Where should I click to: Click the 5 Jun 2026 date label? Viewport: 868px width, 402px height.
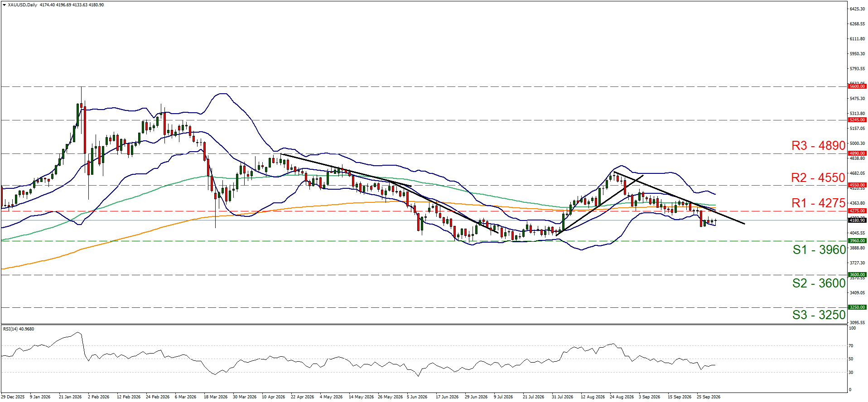[x=417, y=397]
